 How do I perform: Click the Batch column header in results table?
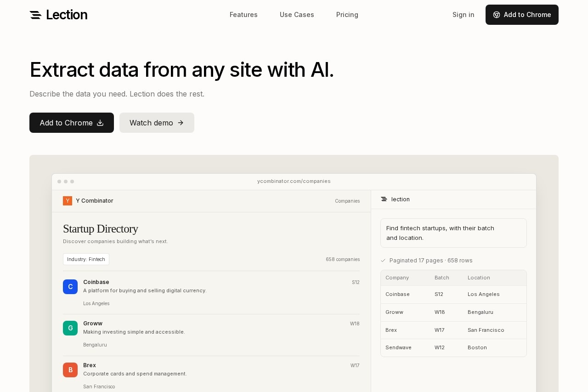[x=442, y=278]
